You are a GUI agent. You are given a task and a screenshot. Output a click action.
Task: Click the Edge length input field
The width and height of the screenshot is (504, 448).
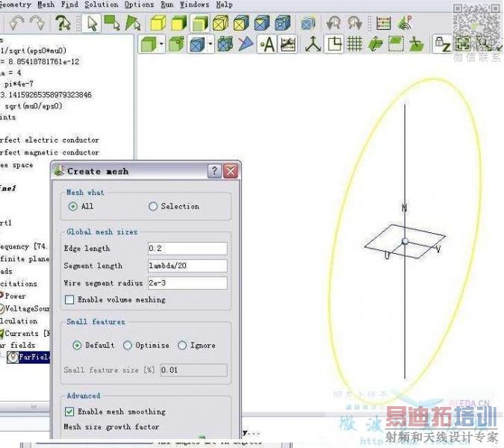(x=187, y=249)
